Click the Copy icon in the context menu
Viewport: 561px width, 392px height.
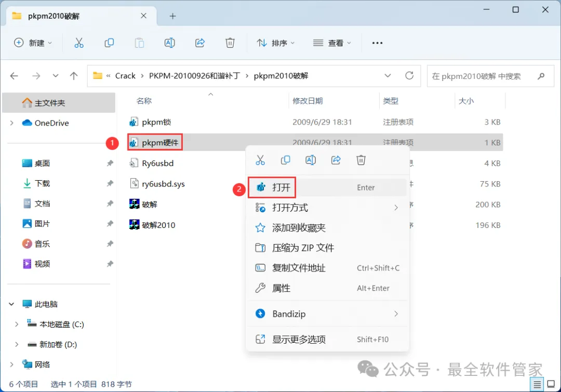coord(286,160)
